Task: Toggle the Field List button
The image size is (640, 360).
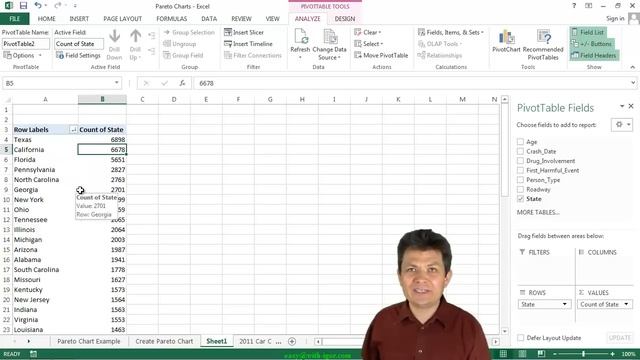Action: click(x=588, y=32)
